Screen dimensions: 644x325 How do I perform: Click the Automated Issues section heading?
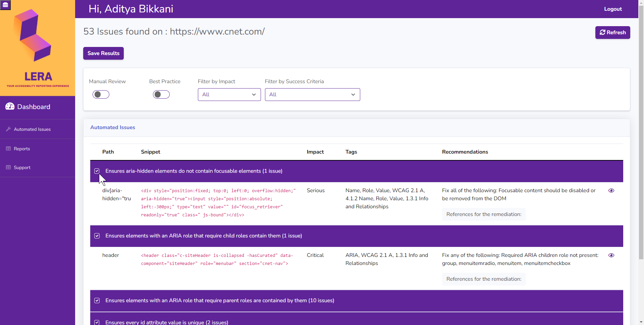tap(113, 127)
